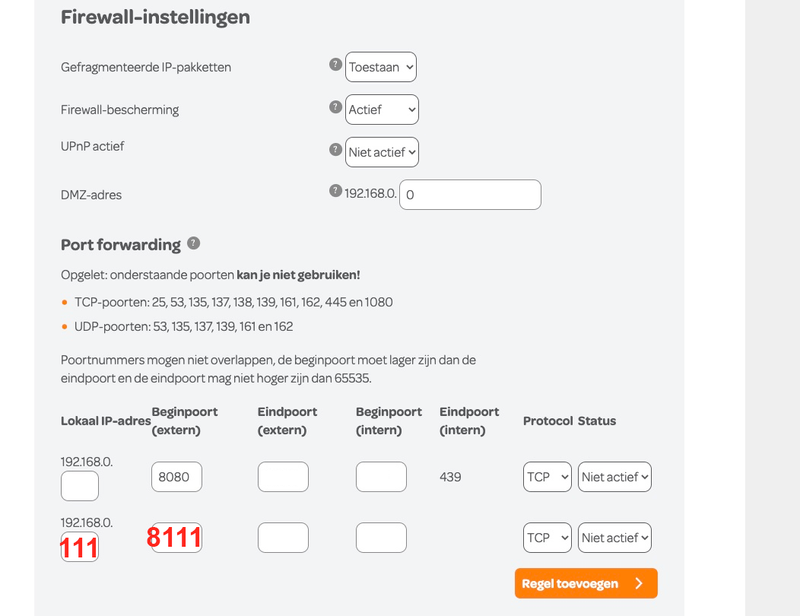Click first rule's Eindpoort extern field
Viewport: 800px width, 616px height.
(283, 477)
